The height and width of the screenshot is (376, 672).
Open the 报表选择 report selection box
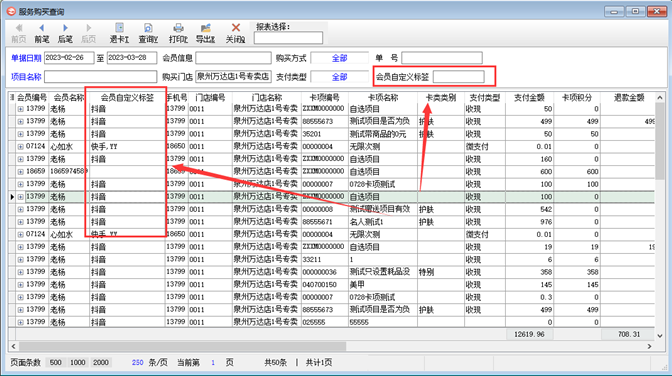[288, 38]
